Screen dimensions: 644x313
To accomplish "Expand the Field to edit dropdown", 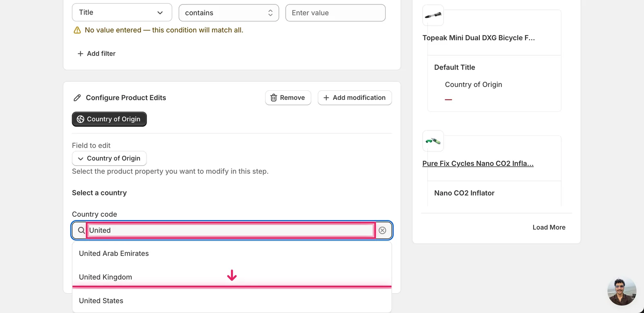I will [109, 158].
